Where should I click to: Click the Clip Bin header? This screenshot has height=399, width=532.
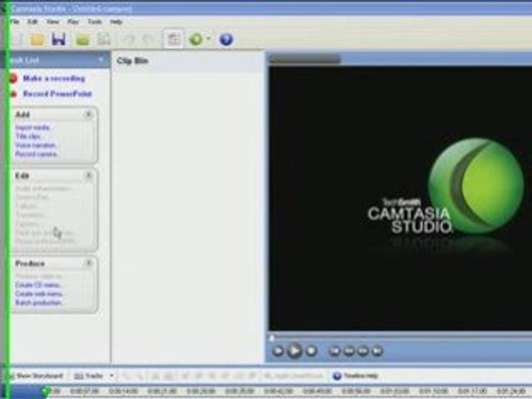click(x=132, y=61)
